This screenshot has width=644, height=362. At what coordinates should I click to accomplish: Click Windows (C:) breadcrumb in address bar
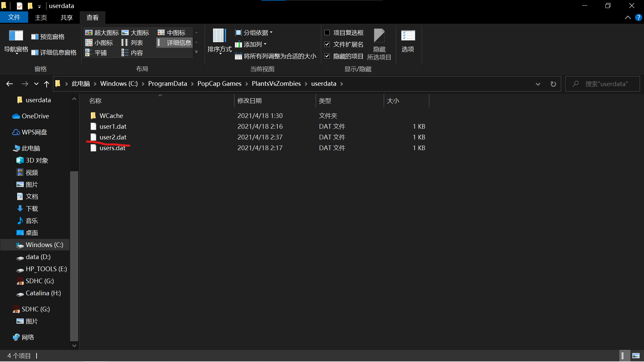click(x=119, y=84)
